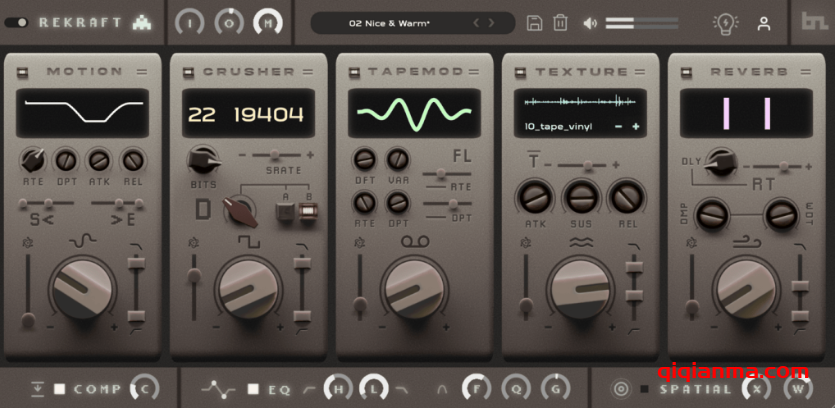Adjust the mix M knob
This screenshot has width=835, height=408.
tap(268, 23)
